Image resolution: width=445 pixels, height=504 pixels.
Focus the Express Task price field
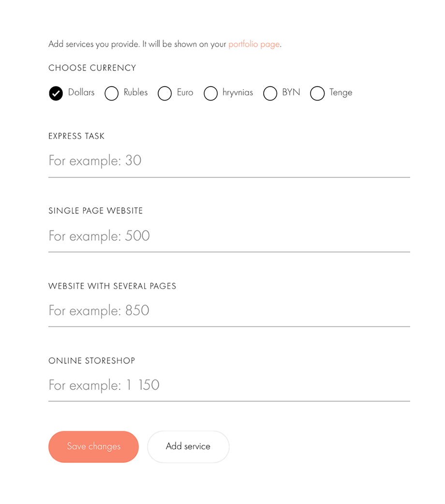pyautogui.click(x=229, y=161)
